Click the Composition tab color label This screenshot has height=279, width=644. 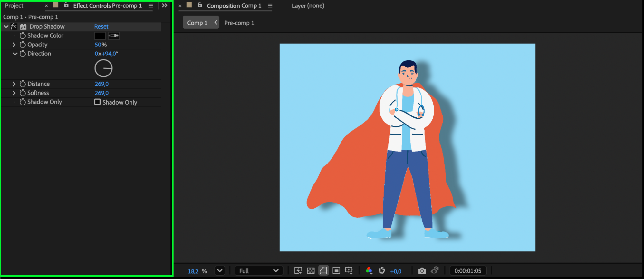coord(189,5)
